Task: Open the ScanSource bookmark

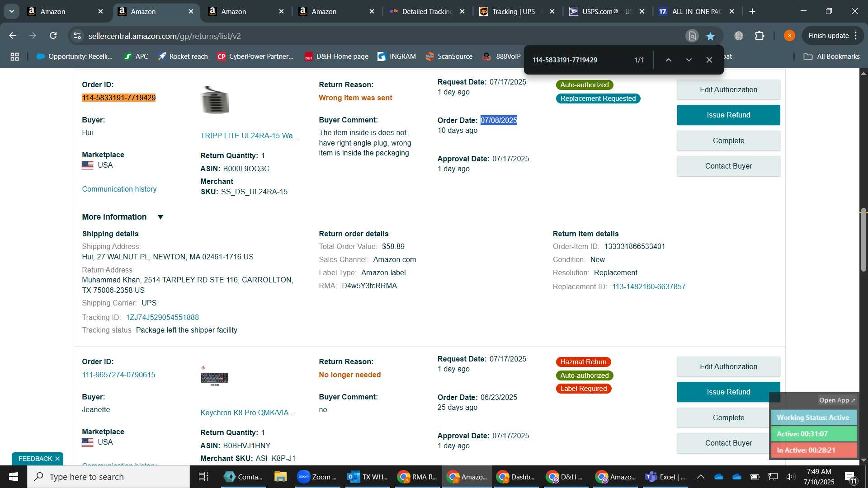Action: click(449, 56)
